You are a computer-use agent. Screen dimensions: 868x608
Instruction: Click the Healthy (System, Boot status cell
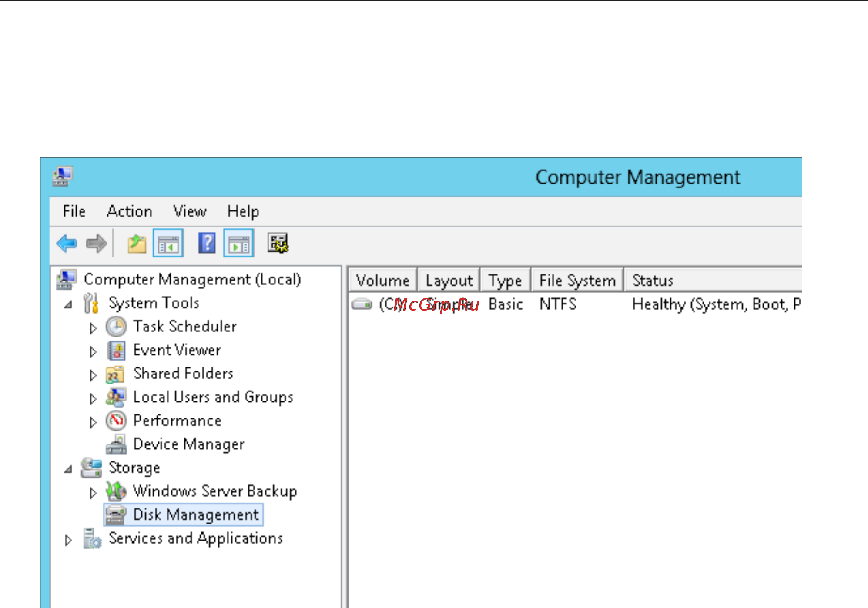(716, 304)
